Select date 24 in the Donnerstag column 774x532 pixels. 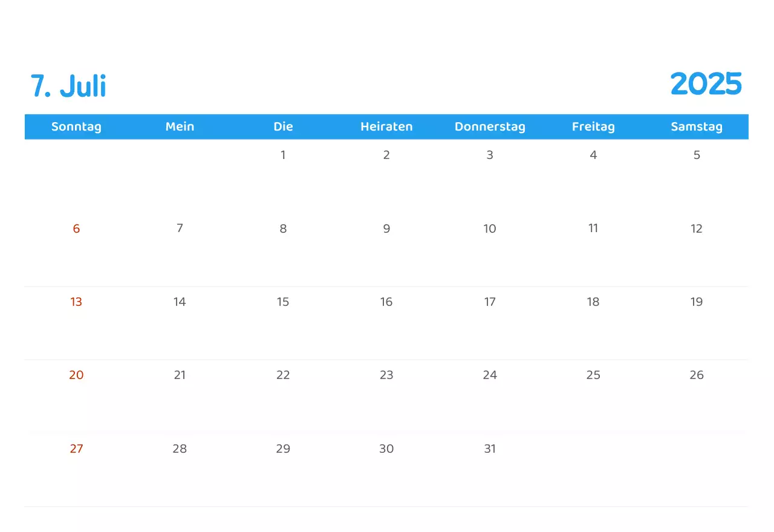coord(490,375)
